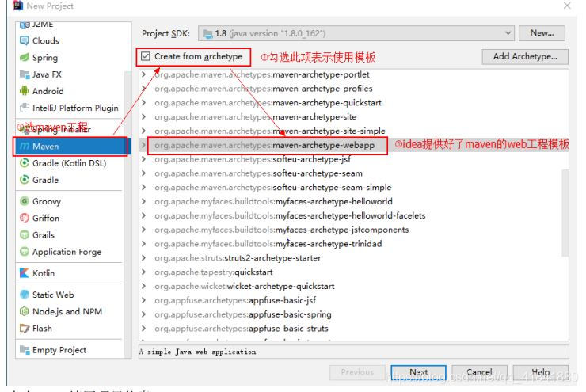The height and width of the screenshot is (392, 586).
Task: Select Maven in the project type list
Action: click(x=71, y=147)
